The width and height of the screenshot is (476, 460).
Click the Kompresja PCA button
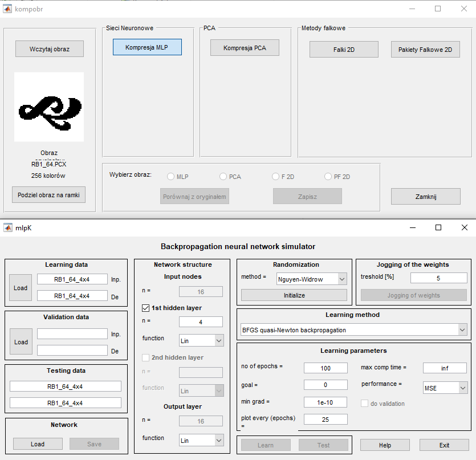tap(245, 48)
